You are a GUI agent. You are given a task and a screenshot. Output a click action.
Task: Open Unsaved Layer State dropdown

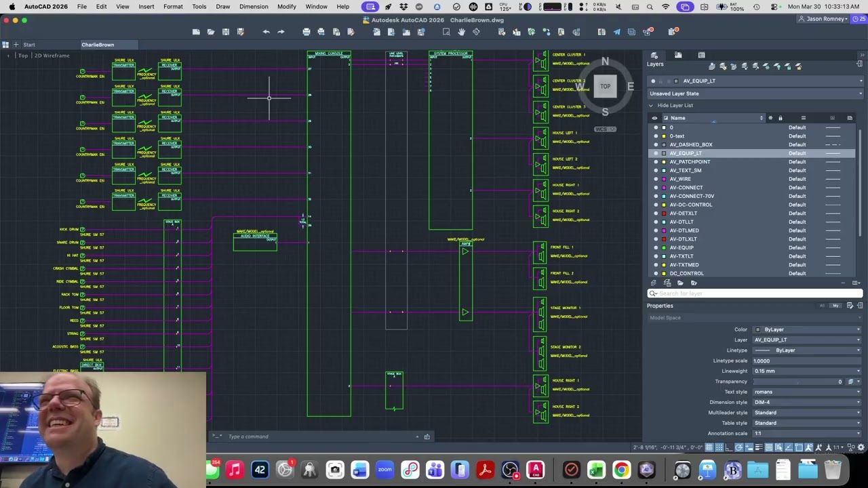click(755, 94)
